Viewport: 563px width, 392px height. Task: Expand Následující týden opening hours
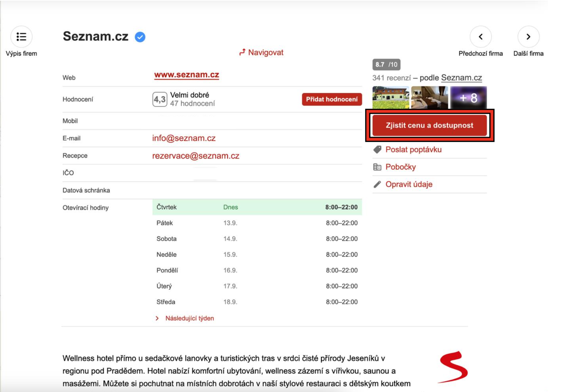pyautogui.click(x=185, y=318)
